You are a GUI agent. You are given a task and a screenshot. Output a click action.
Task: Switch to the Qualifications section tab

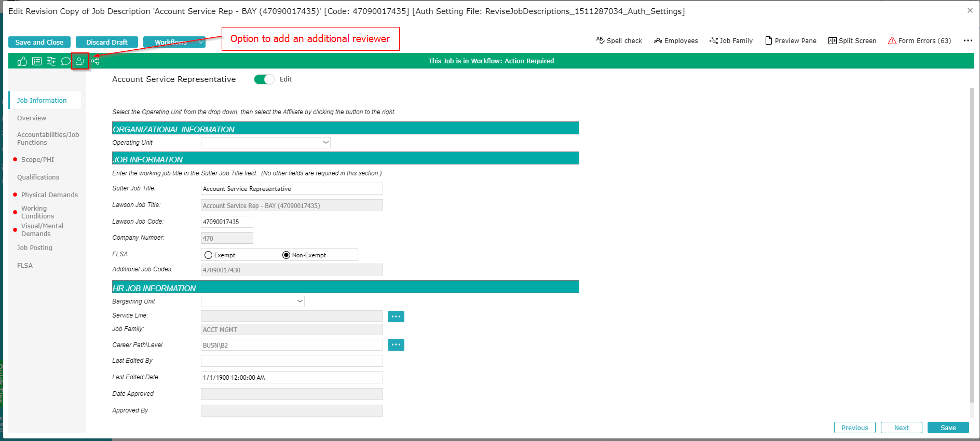pos(38,177)
